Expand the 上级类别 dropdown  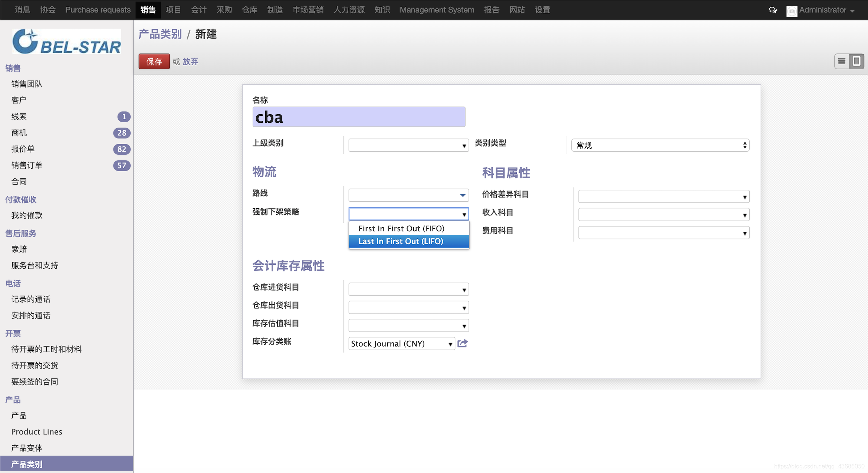pyautogui.click(x=464, y=146)
